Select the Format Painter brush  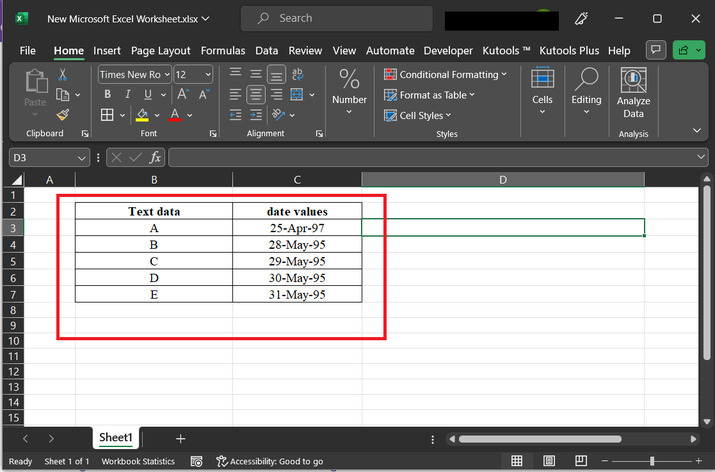pyautogui.click(x=63, y=115)
